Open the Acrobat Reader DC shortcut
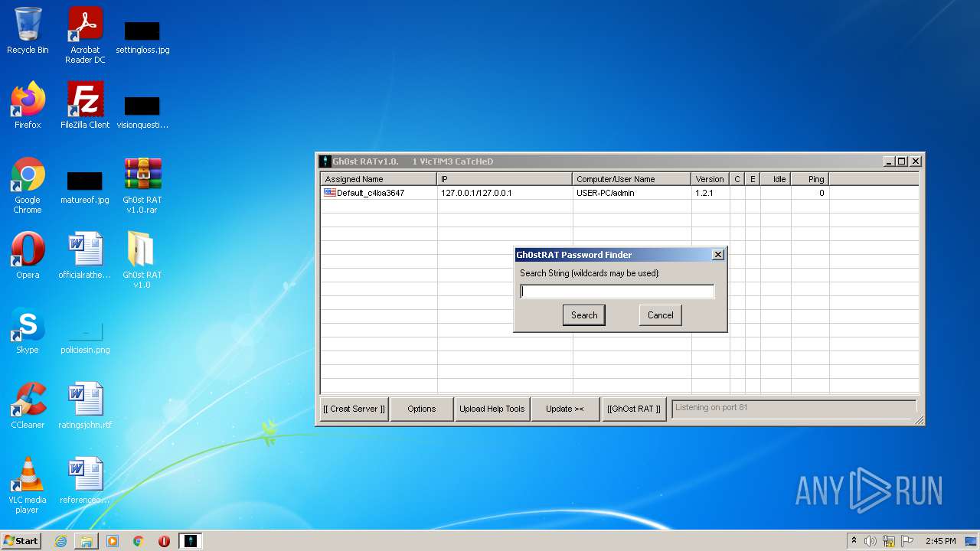The image size is (980, 551). (x=85, y=35)
